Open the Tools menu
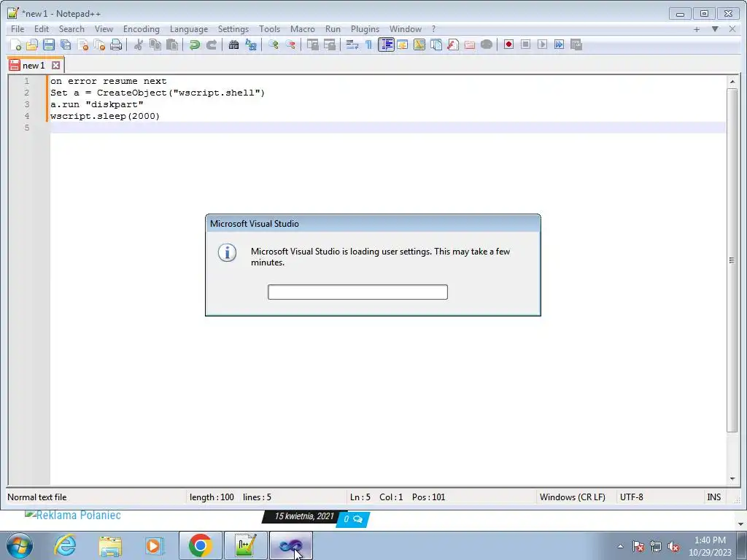This screenshot has width=747, height=560. (269, 29)
